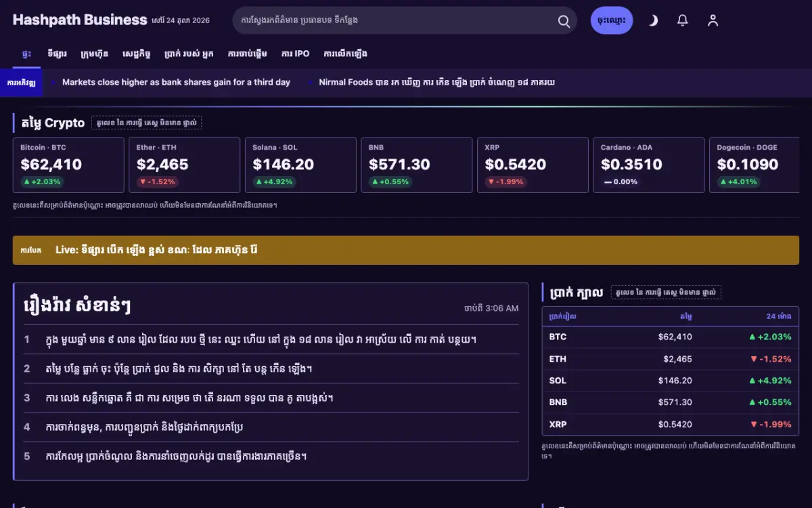Open the Ether ETH price card
This screenshot has height=508, width=812.
[x=185, y=165]
